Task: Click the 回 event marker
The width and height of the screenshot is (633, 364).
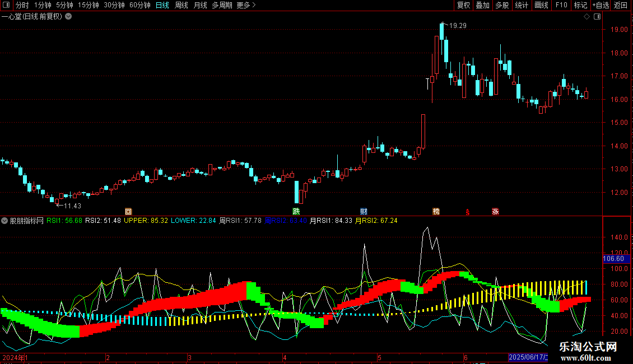Action: pos(128,212)
